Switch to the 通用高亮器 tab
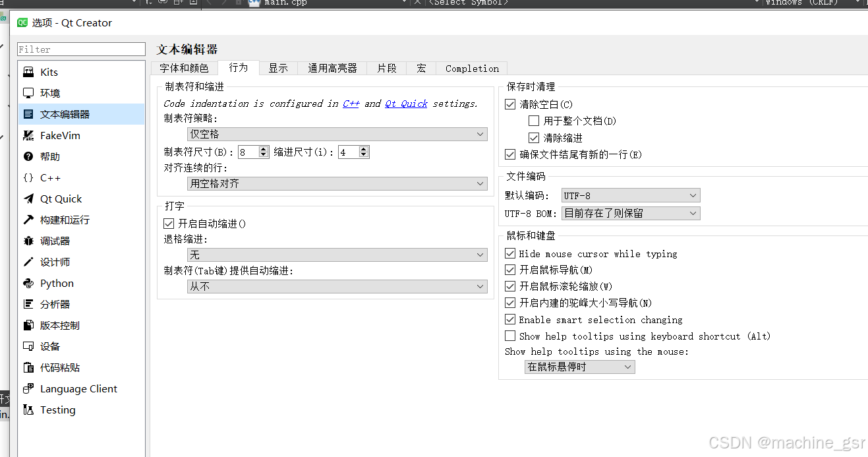 332,68
